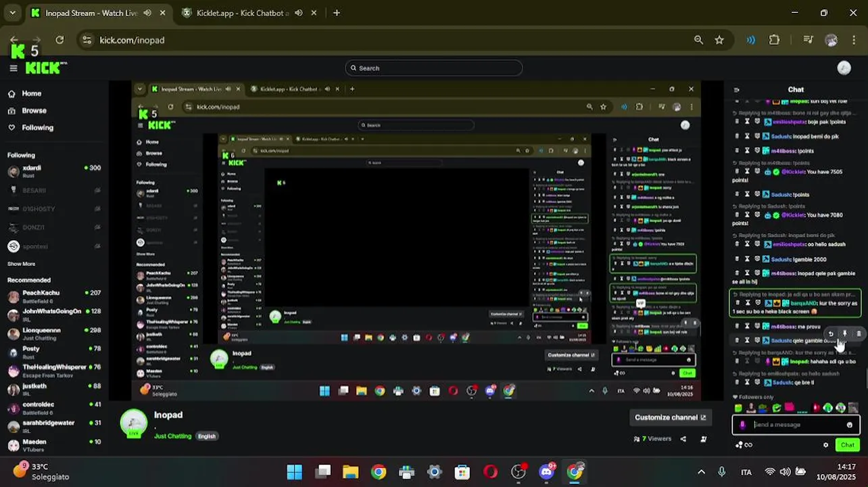The image size is (868, 487).
Task: Click the Send a message input
Action: (x=796, y=425)
